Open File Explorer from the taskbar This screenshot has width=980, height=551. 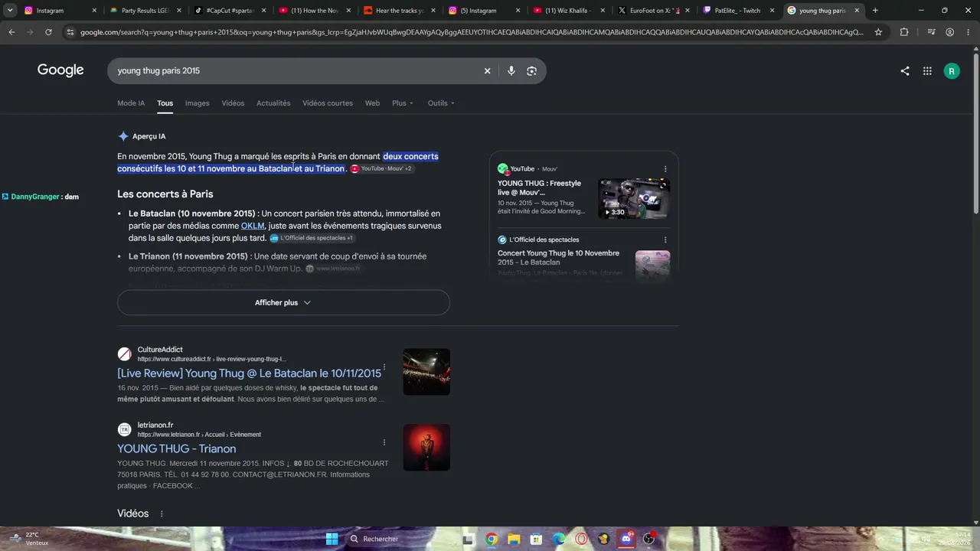(x=514, y=539)
